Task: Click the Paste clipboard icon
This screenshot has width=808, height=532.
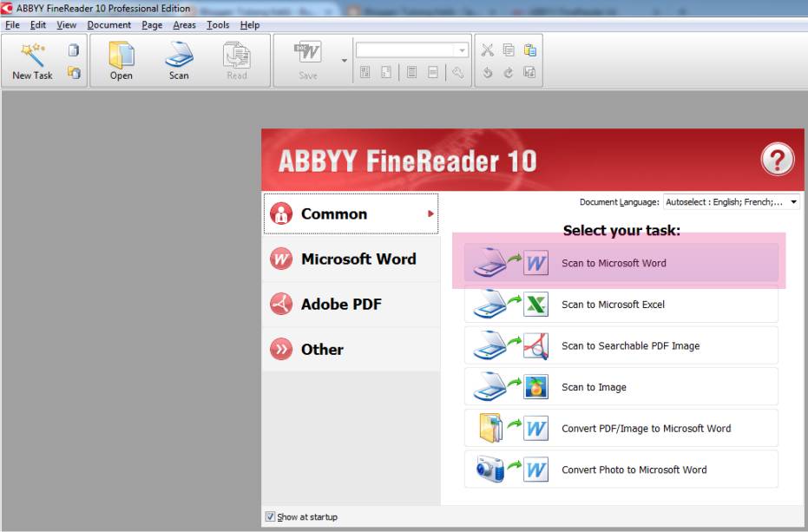Action: [x=529, y=50]
